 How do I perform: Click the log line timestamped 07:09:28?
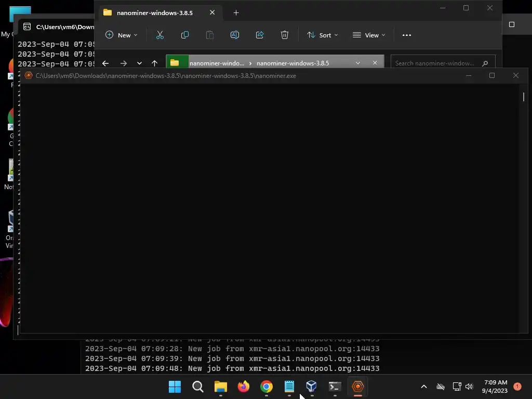(x=232, y=349)
